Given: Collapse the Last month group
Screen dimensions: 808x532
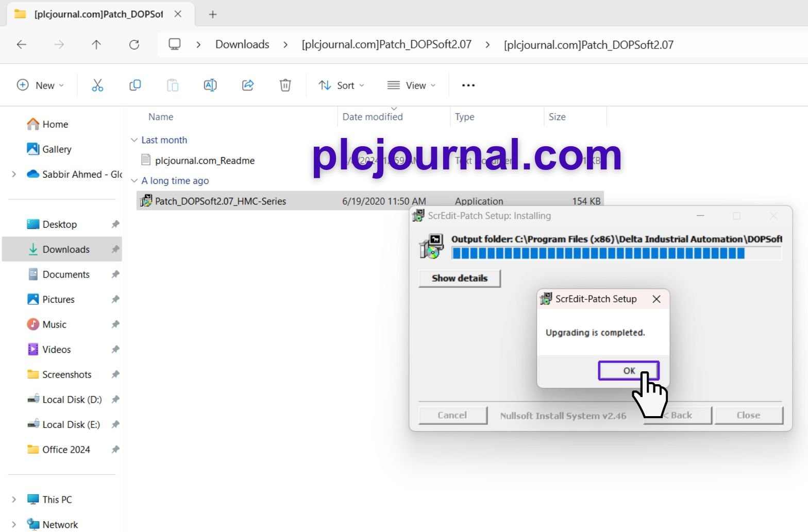Looking at the screenshot, I should click(x=134, y=140).
